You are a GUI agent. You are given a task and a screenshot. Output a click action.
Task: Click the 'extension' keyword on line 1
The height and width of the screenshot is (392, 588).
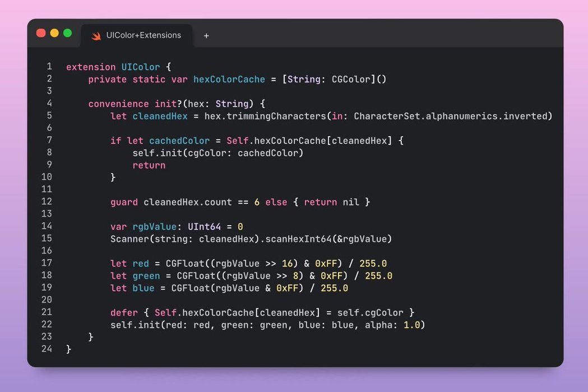point(91,67)
